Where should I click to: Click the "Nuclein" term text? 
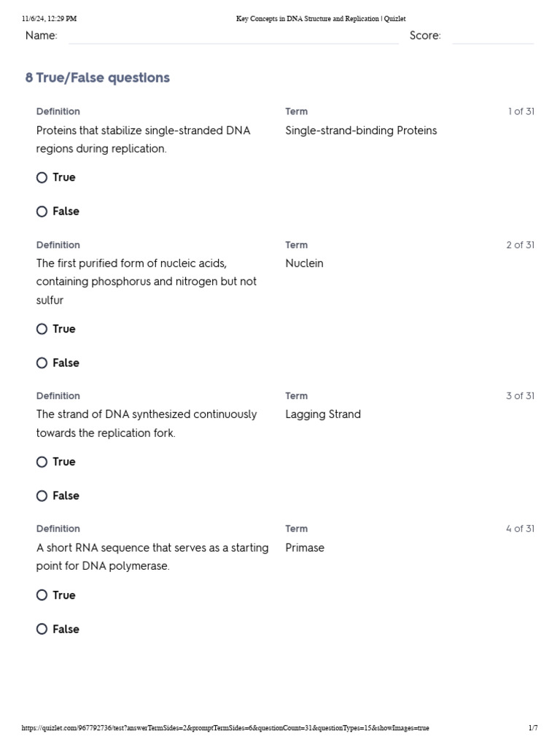tap(304, 263)
